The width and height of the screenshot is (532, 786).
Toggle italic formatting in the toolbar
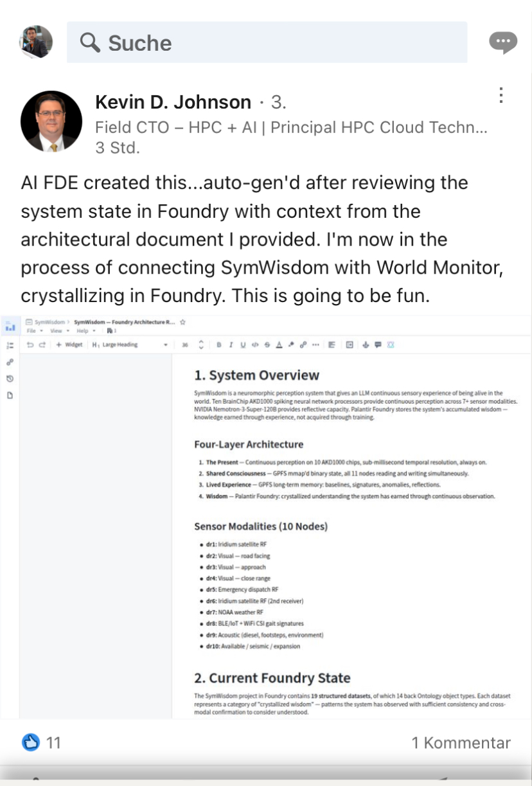tap(231, 344)
